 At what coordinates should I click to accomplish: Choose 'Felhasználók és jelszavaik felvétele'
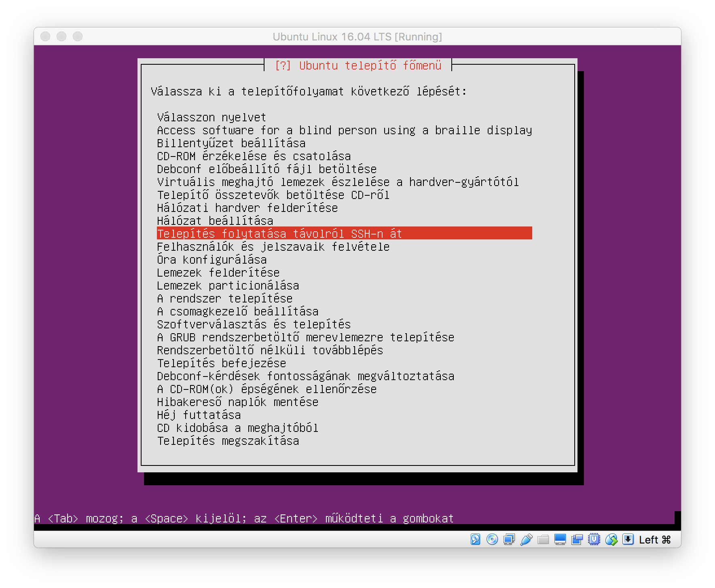(273, 247)
